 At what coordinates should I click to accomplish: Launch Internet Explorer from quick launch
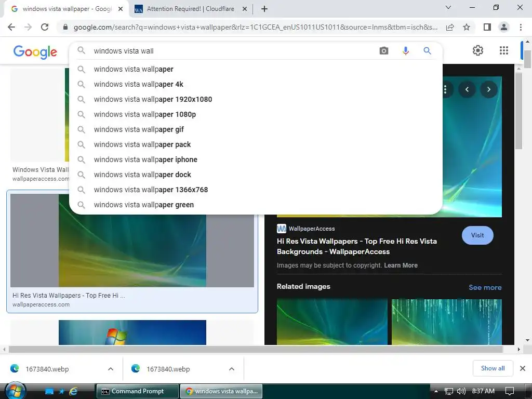[73, 391]
